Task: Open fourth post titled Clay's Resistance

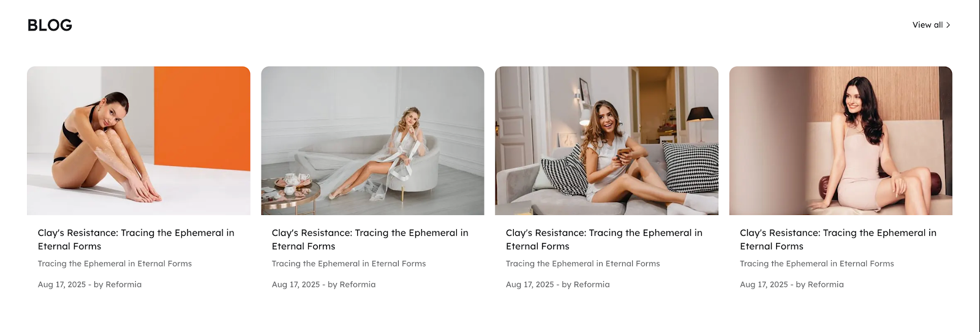Action: (x=838, y=240)
